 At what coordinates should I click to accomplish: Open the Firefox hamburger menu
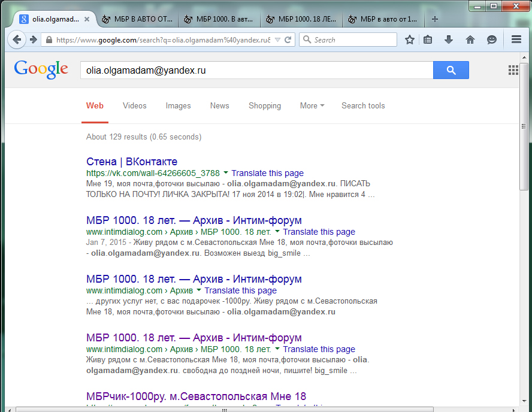[516, 40]
